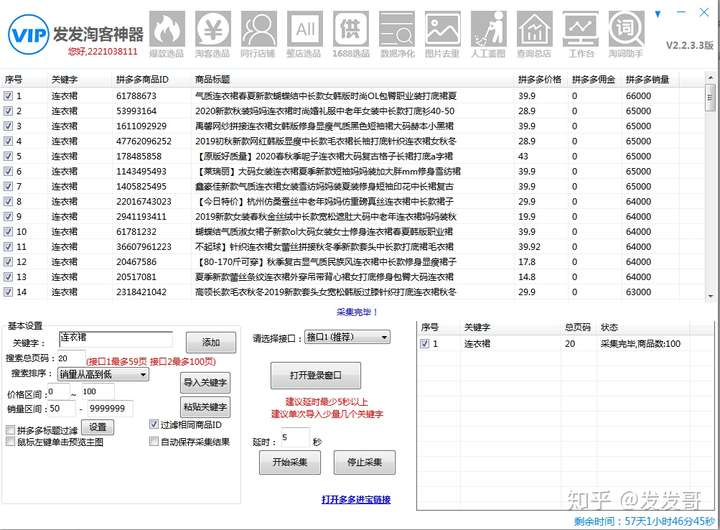Click the 总页码 header in task list
Image resolution: width=720 pixels, height=530 pixels.
(x=578, y=327)
